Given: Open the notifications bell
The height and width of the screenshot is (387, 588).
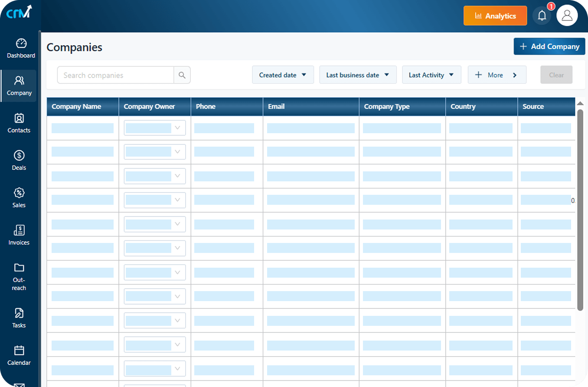Looking at the screenshot, I should [542, 16].
